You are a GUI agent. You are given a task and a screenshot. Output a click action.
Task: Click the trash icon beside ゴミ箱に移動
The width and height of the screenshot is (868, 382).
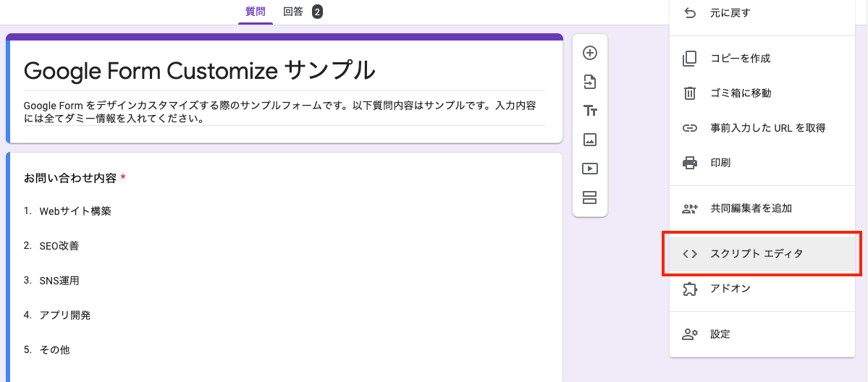click(689, 93)
